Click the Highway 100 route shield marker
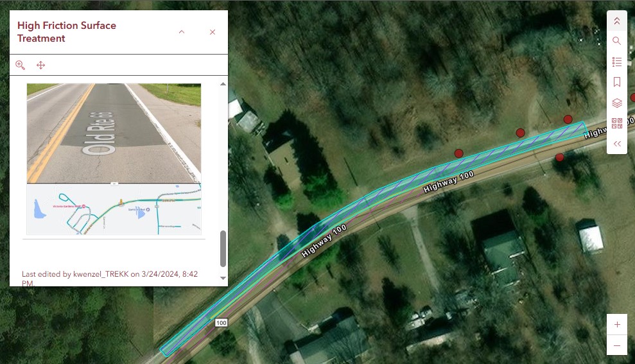This screenshot has width=635, height=364. (221, 323)
